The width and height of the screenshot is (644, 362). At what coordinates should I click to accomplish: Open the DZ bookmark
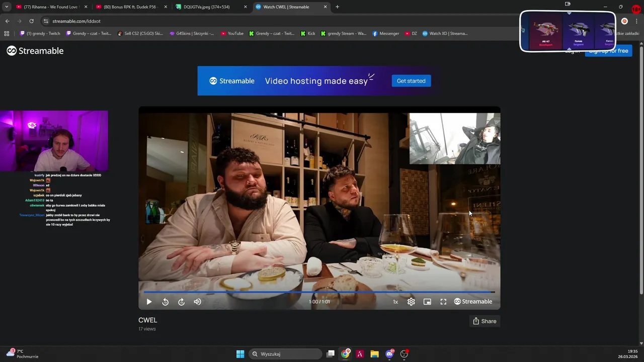coord(411,34)
